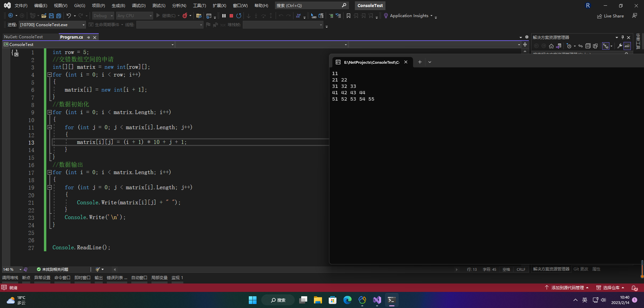Pin the Solution Explorer panel
Viewport: 644px width, 308px height.
coord(623,37)
